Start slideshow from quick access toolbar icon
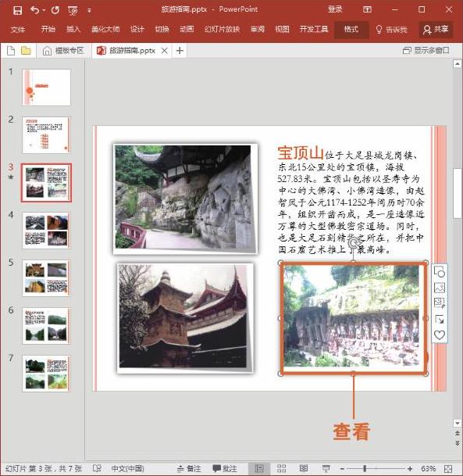463x476 pixels. tap(73, 11)
